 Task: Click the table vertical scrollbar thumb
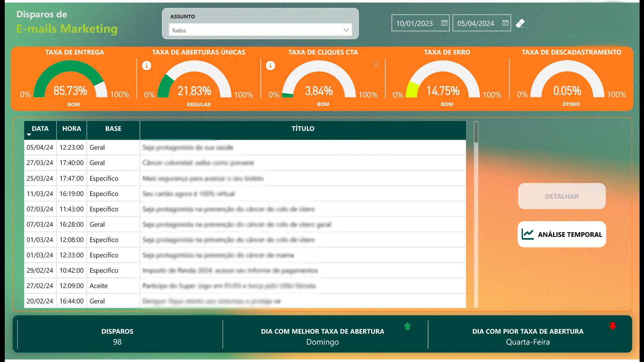476,132
